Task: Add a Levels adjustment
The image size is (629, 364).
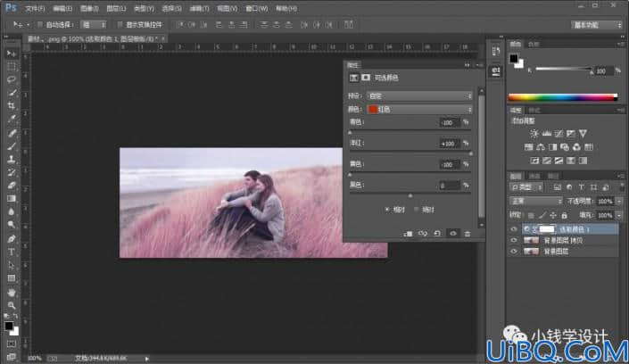Action: coord(546,134)
